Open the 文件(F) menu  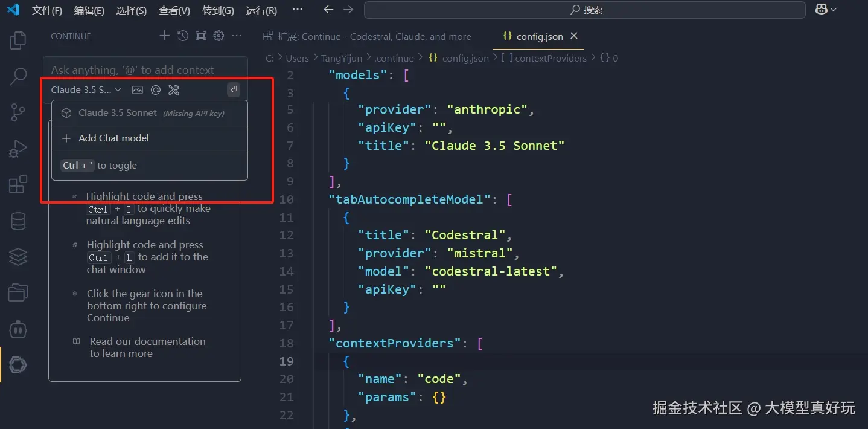47,10
